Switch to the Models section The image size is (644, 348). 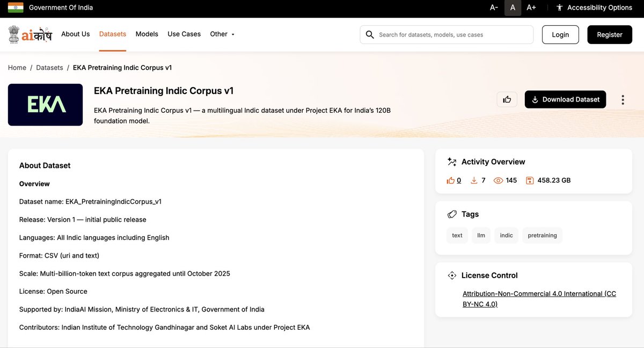(147, 34)
